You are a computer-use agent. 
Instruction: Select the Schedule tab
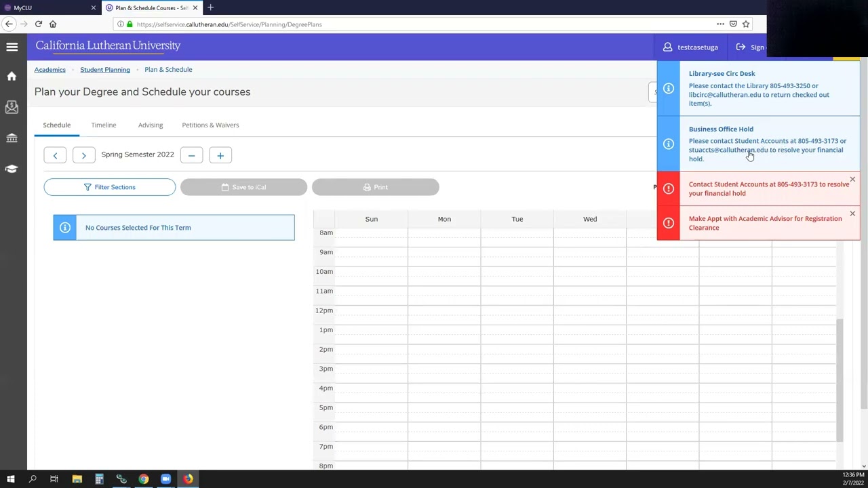coord(57,125)
